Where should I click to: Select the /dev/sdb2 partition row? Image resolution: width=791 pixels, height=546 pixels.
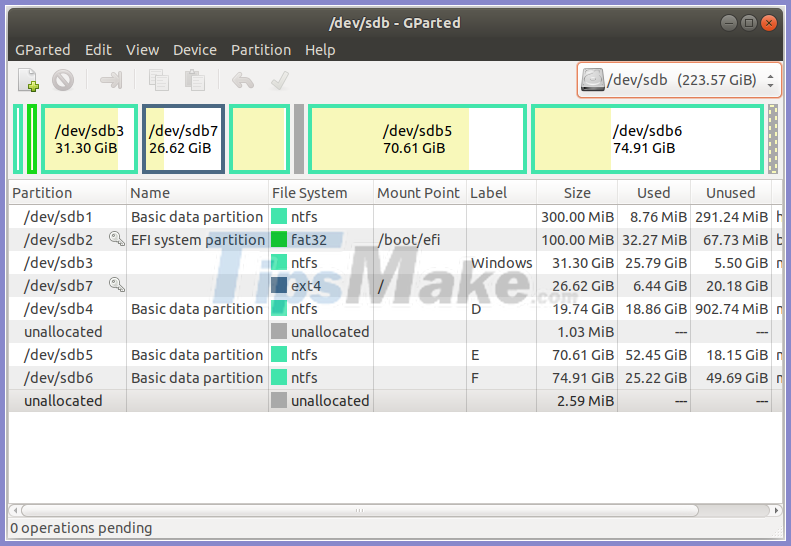point(396,240)
